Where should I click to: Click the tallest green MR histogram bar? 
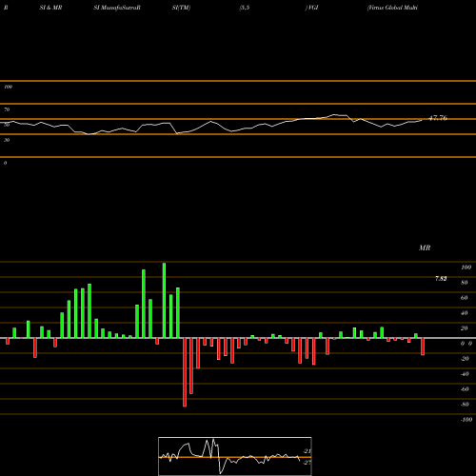164,300
